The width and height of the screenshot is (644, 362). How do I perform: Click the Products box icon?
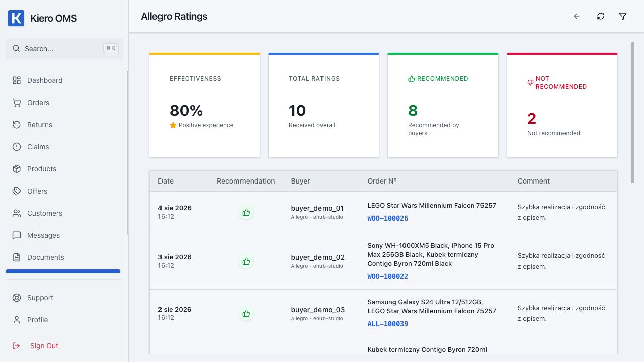click(x=17, y=169)
